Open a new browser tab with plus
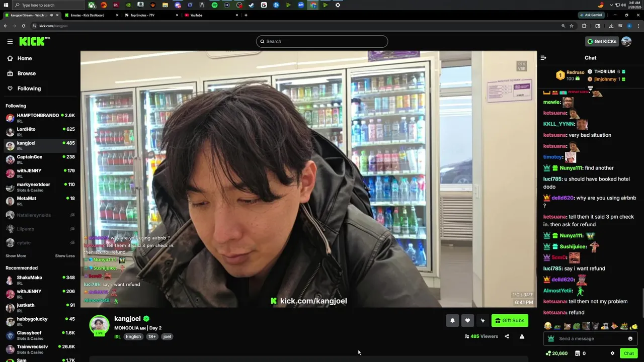Image resolution: width=644 pixels, height=362 pixels. 246,15
